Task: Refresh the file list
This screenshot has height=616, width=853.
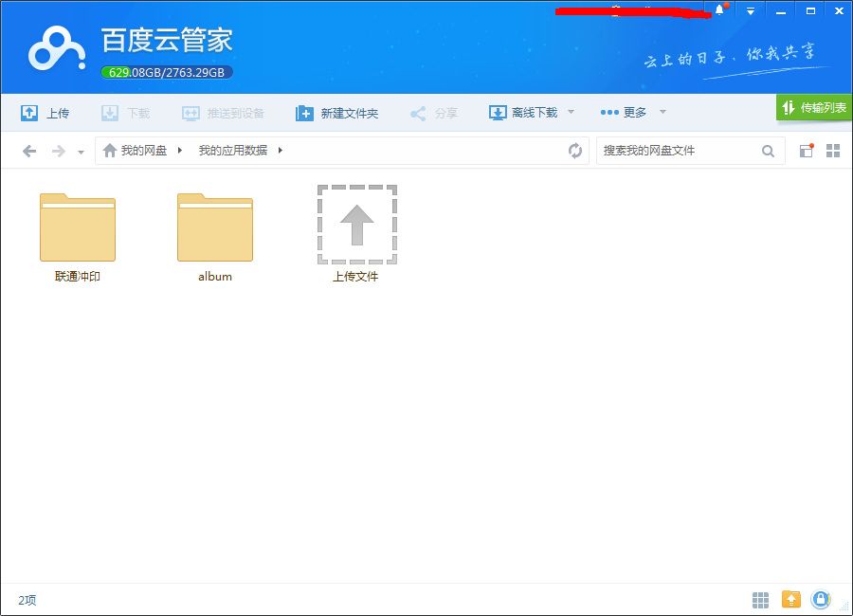Action: (575, 150)
